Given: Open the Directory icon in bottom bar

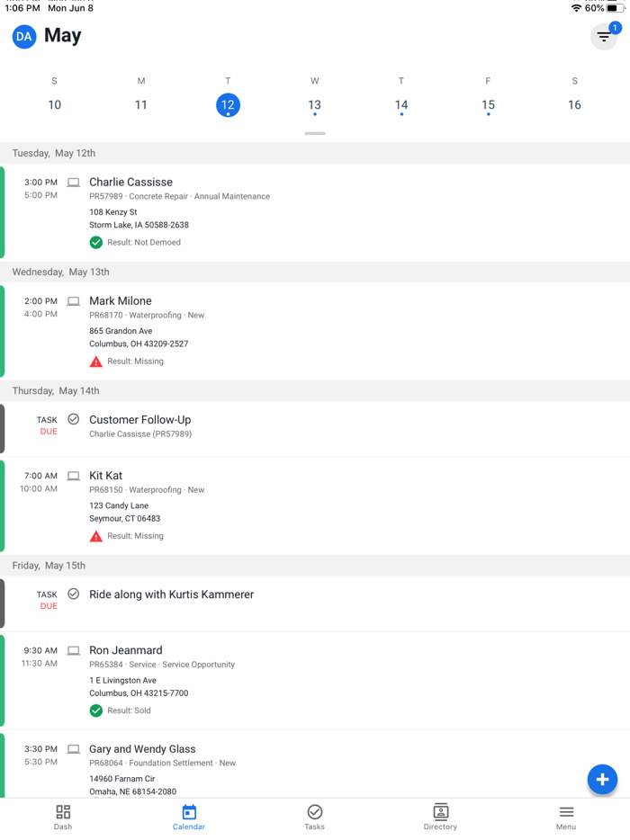Looking at the screenshot, I should tap(440, 816).
